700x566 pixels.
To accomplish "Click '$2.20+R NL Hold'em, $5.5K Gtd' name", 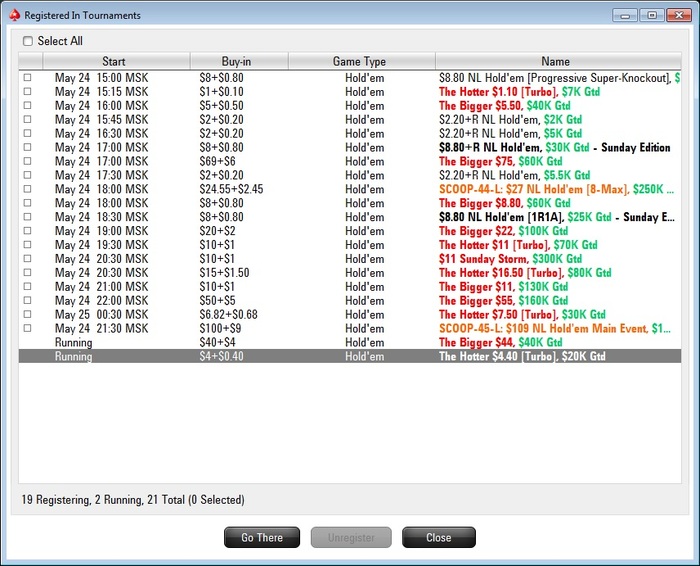I will [514, 175].
